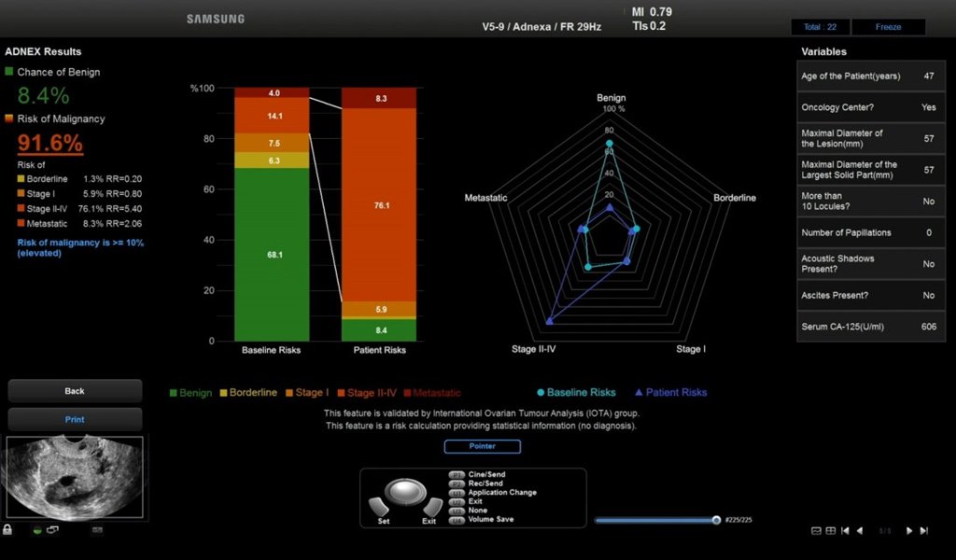Go to previous page arrow
The height and width of the screenshot is (560, 956).
click(860, 531)
